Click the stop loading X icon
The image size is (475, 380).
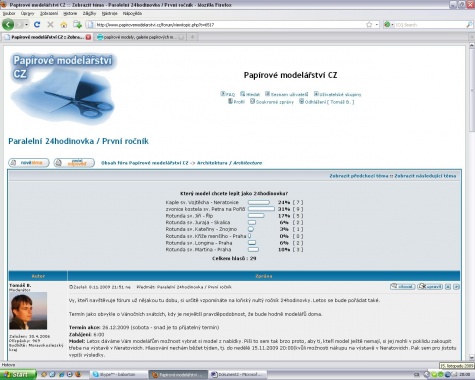point(50,24)
